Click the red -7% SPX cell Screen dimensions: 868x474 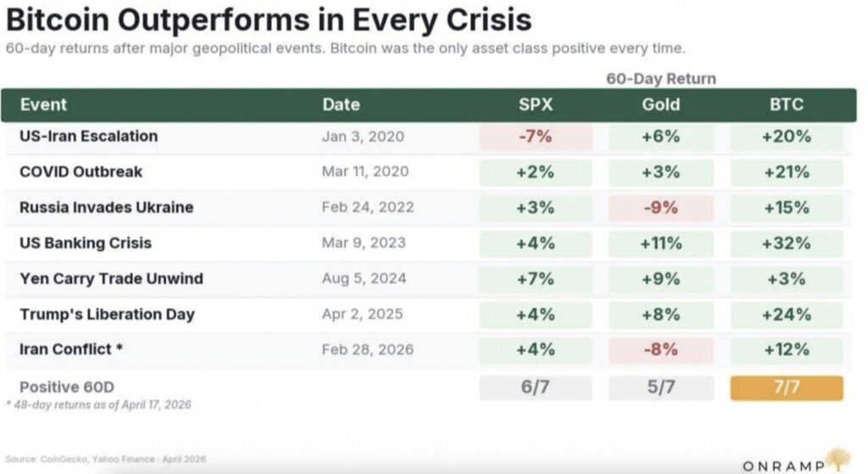[x=536, y=137]
